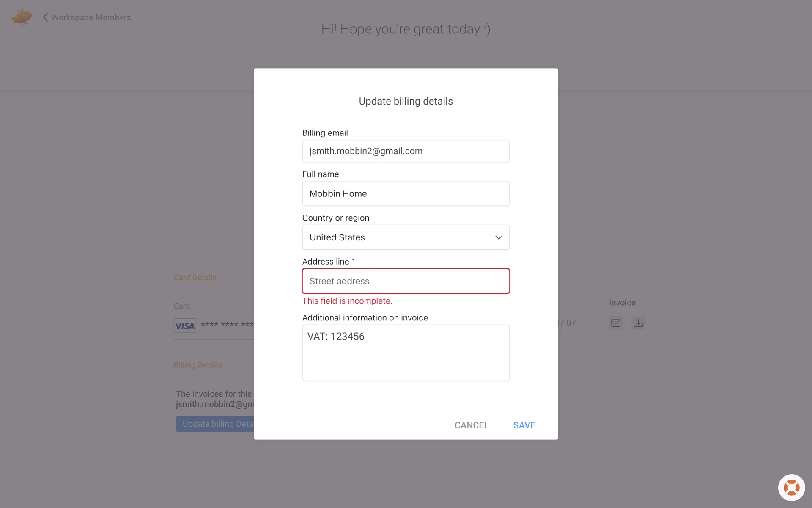Open the help lifebuoy widget
Viewport: 812px width, 508px height.
coord(791,488)
